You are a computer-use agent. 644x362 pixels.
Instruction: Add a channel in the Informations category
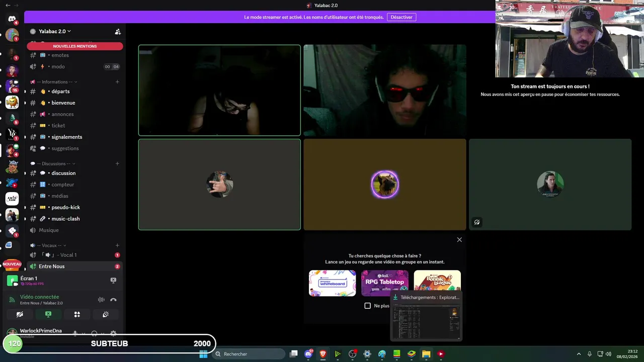tap(117, 82)
